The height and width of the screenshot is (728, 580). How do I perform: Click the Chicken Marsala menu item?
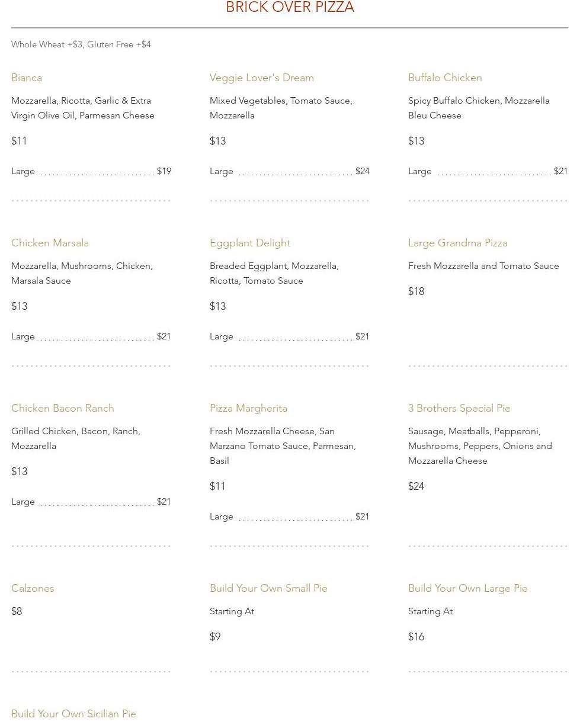50,243
